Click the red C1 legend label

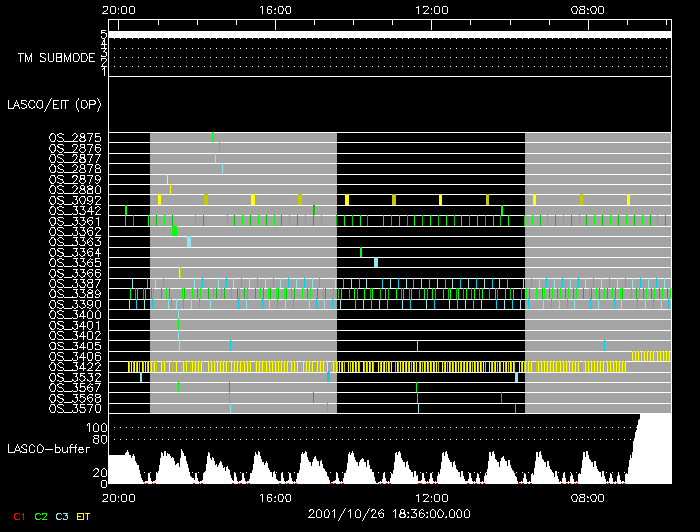18,516
